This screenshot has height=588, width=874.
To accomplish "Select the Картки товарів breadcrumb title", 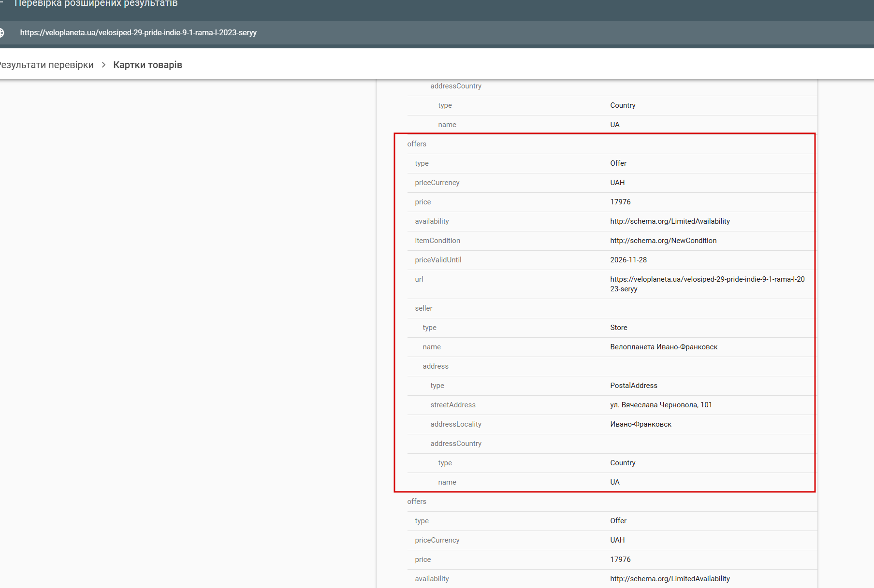I will (147, 65).
